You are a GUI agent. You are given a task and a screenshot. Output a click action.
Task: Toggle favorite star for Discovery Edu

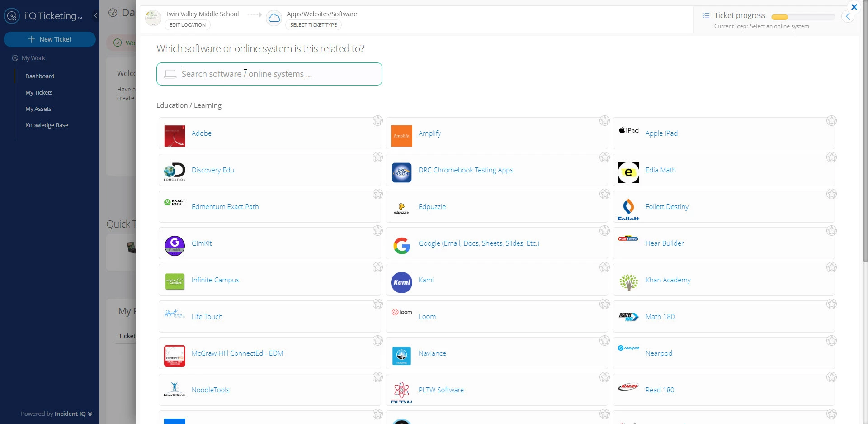click(378, 157)
